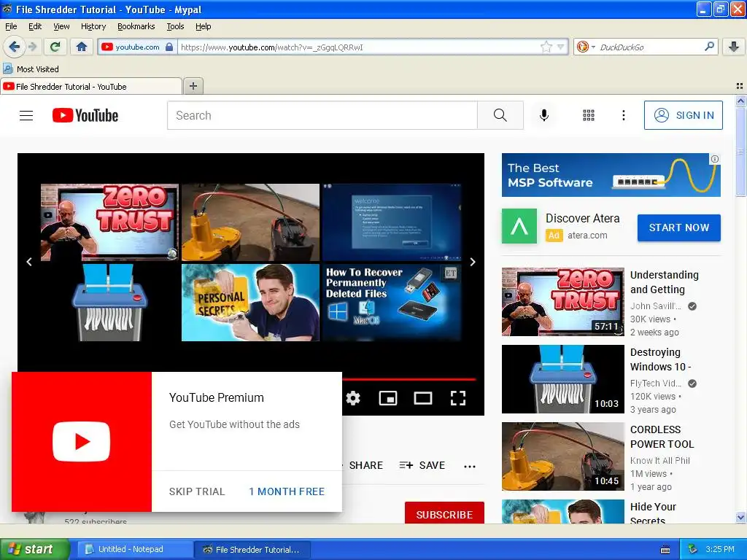747x560 pixels.
Task: Click the page scrollbar down arrow
Action: [740, 517]
